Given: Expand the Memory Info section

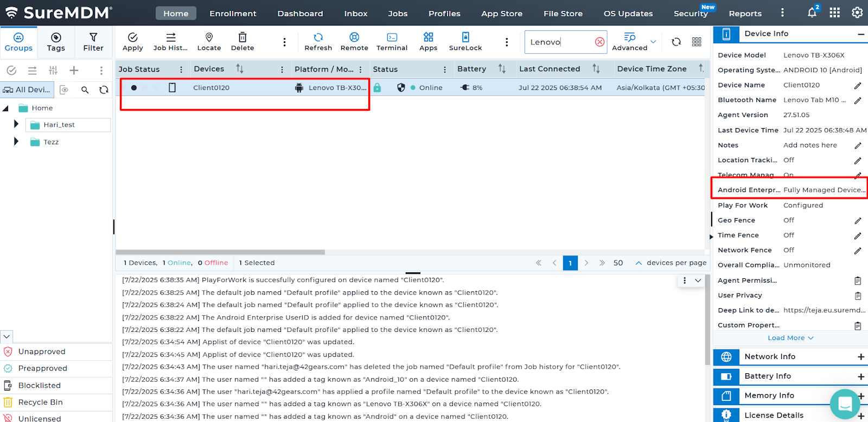Looking at the screenshot, I should [861, 396].
